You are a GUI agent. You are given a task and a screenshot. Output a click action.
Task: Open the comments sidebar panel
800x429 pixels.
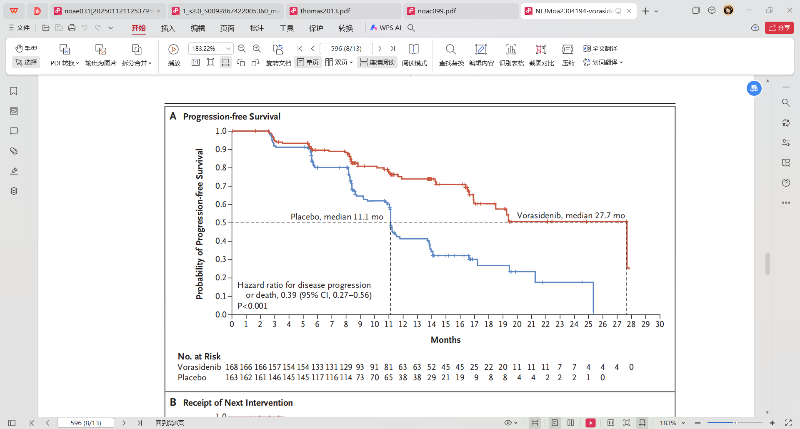point(14,131)
